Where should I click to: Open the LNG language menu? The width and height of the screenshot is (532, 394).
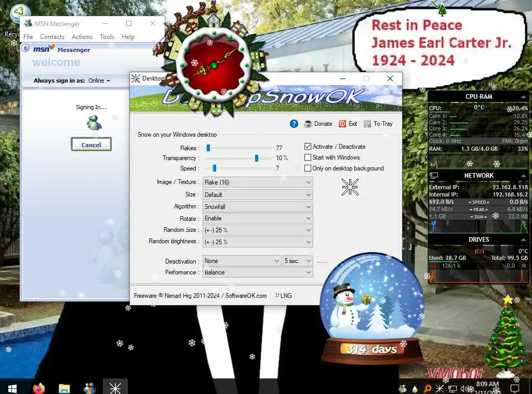[284, 296]
